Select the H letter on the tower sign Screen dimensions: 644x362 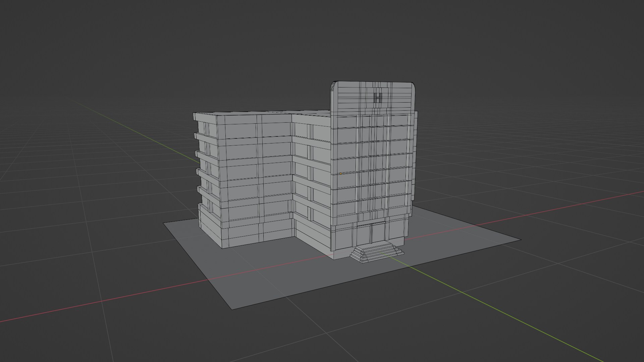[x=378, y=98]
